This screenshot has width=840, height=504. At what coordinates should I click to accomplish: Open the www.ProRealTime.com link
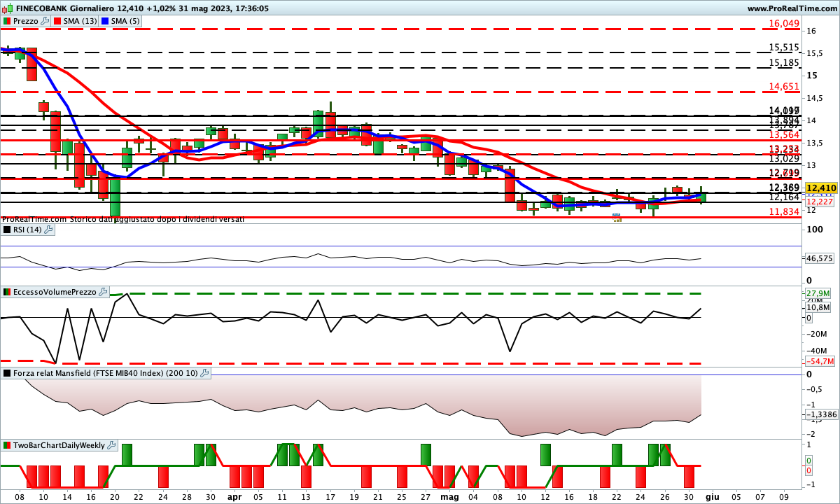792,8
